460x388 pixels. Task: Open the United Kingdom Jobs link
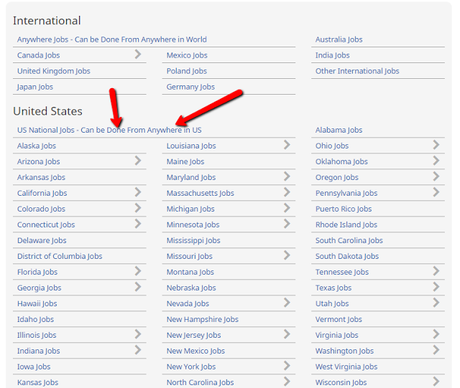(x=54, y=71)
